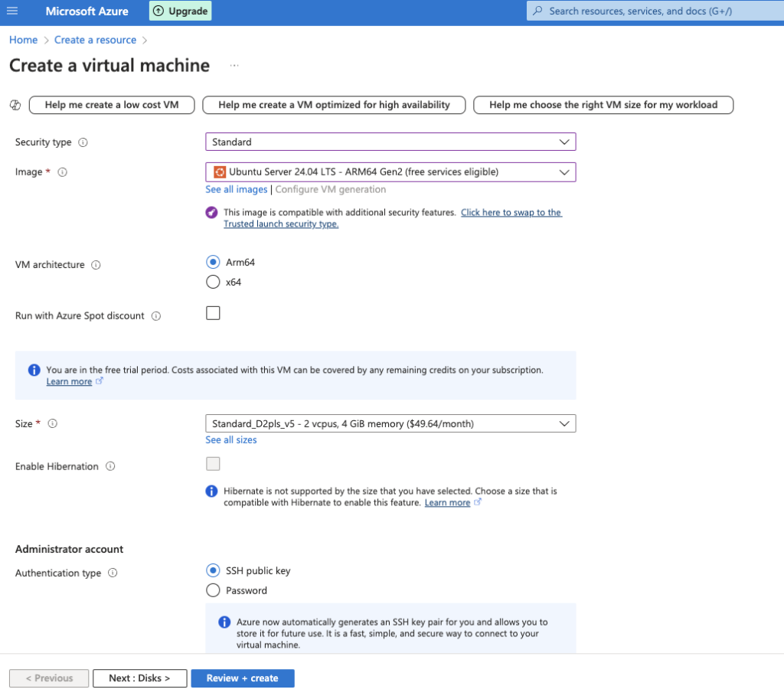Click the SSH key notice info icon

click(224, 622)
